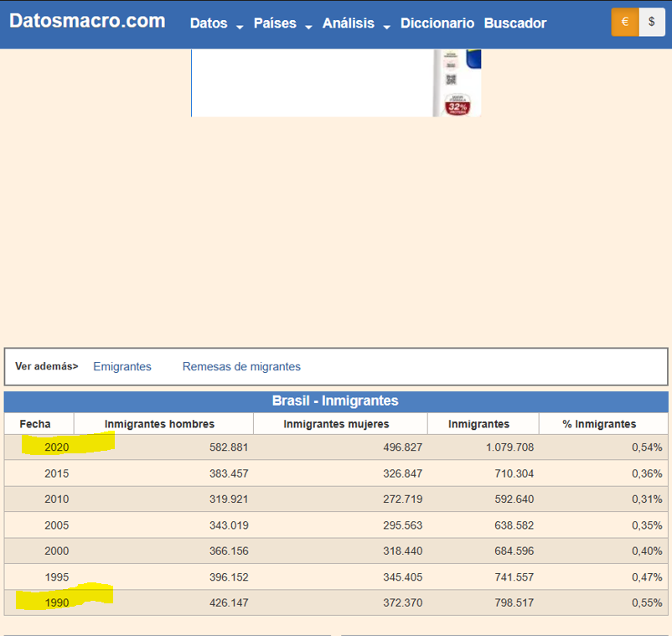Viewport: 672px width, 636px height.
Task: Click the advertisement banner image
Action: point(335,83)
